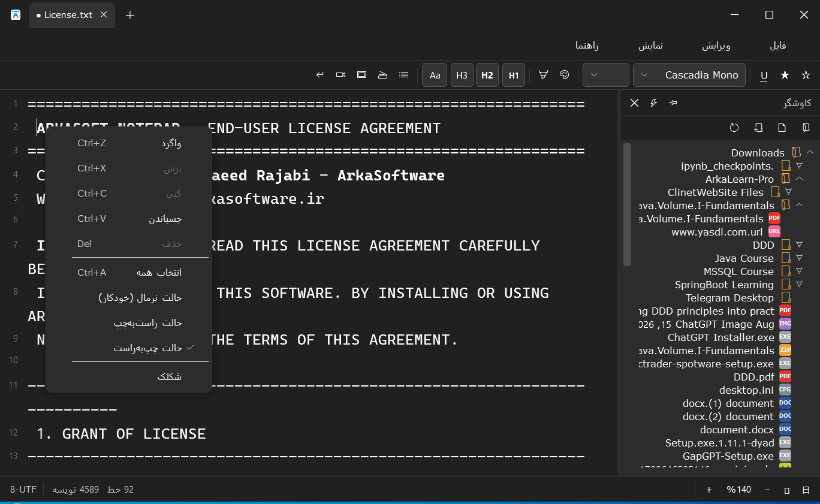Zoom out with the minus icon in status bar

tap(767, 490)
